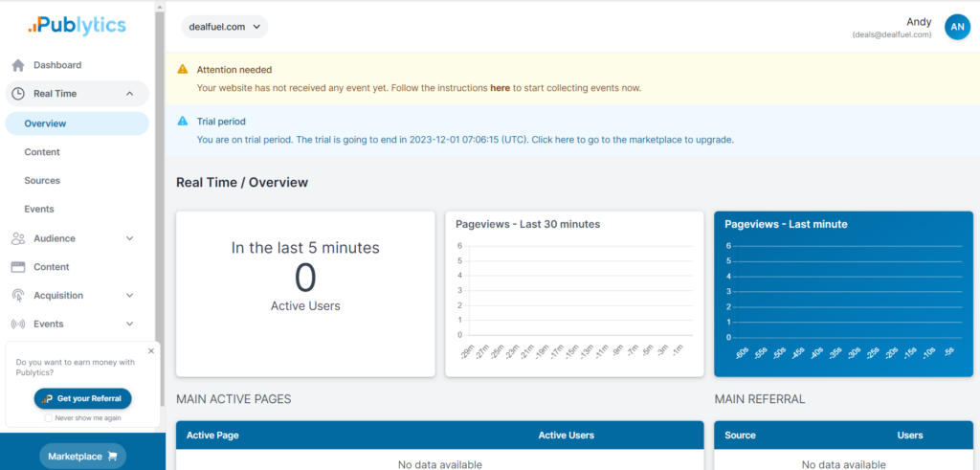
Task: Click the Publytics logo
Action: click(x=77, y=25)
